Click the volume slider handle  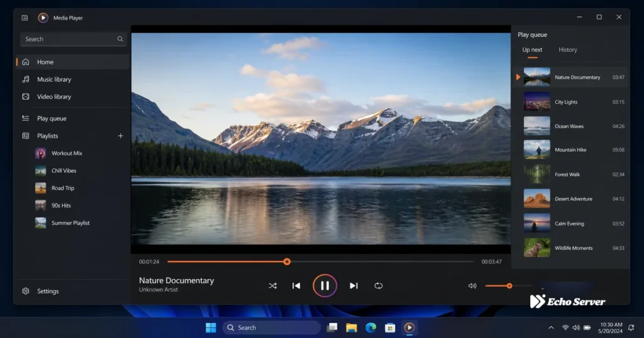[509, 285]
